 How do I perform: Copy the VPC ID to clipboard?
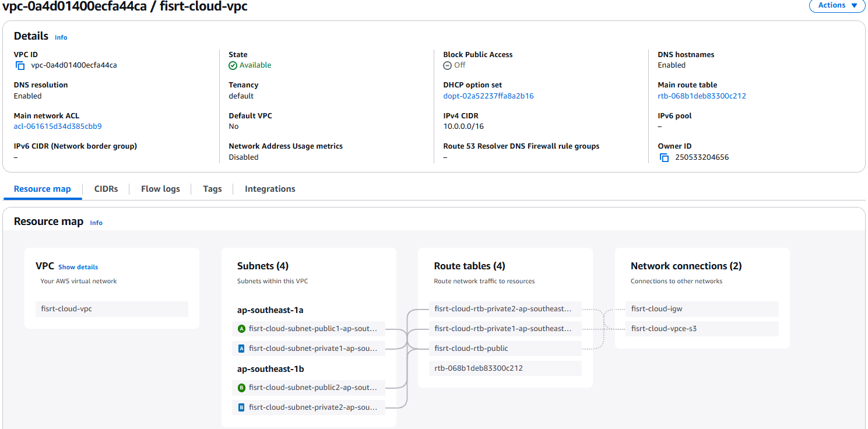coord(20,65)
